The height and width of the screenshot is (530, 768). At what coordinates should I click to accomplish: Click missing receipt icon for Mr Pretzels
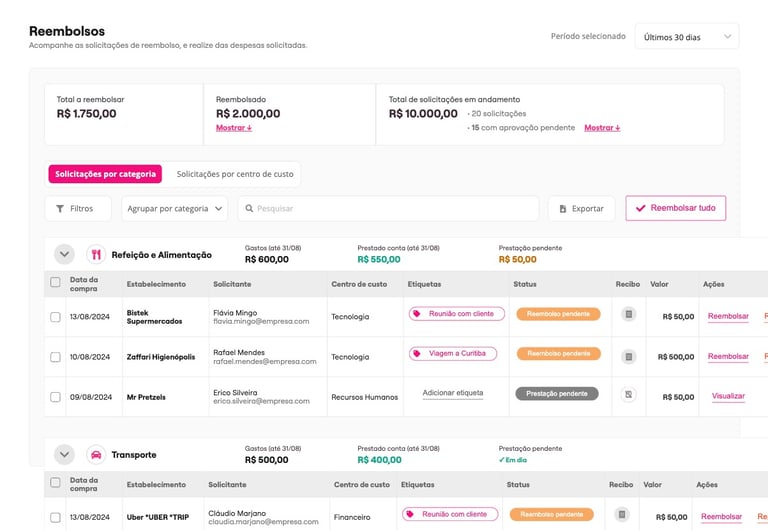click(628, 395)
